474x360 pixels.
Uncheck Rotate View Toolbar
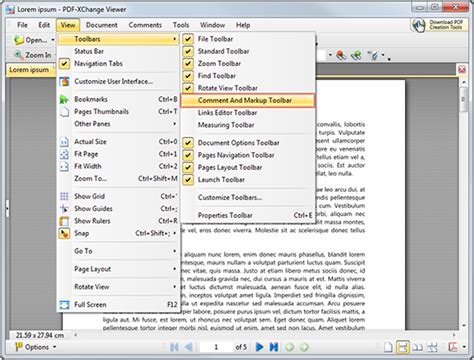tap(188, 88)
